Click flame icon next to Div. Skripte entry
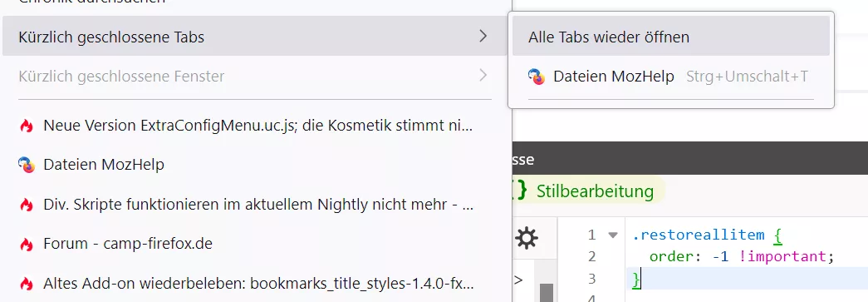This screenshot has width=868, height=302. (x=26, y=205)
